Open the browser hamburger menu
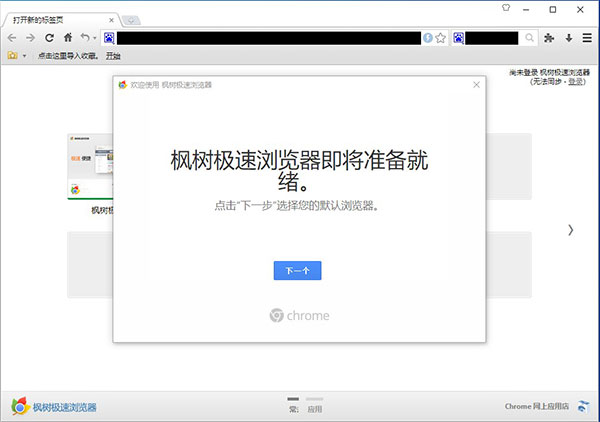Screen dimensions: 600x422 587,38
